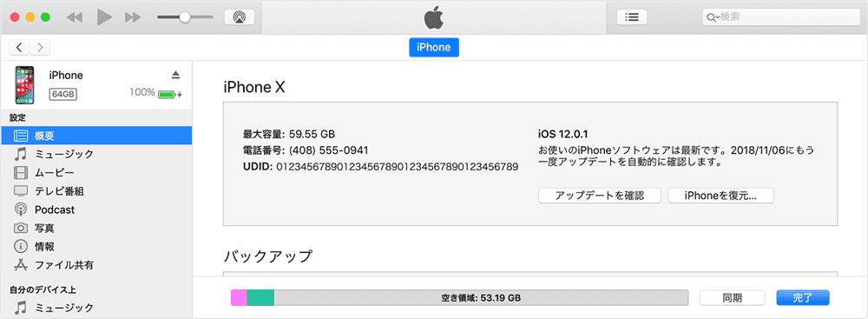
Task: Click the play button
Action: (x=104, y=17)
